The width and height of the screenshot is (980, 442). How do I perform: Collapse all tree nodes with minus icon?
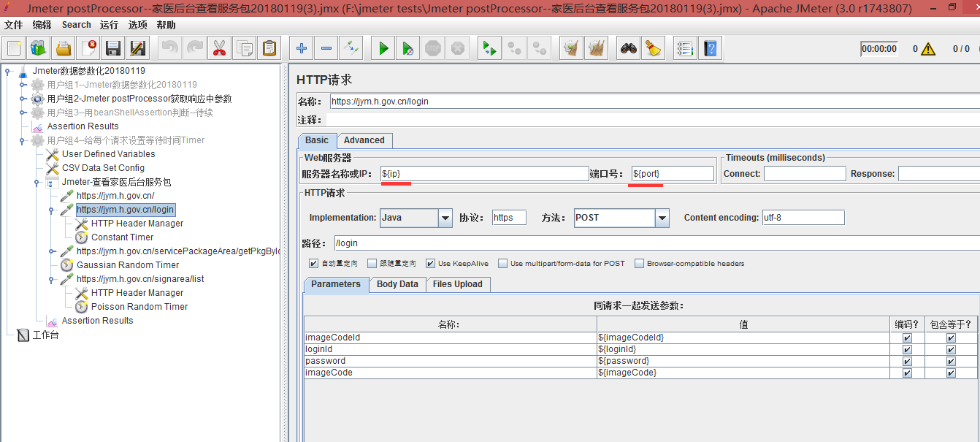326,49
